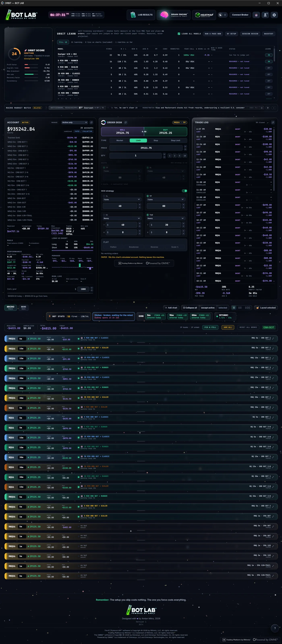Pop out the Trade Log panel
Image resolution: width=282 pixels, height=644 pixels.
[273, 122]
